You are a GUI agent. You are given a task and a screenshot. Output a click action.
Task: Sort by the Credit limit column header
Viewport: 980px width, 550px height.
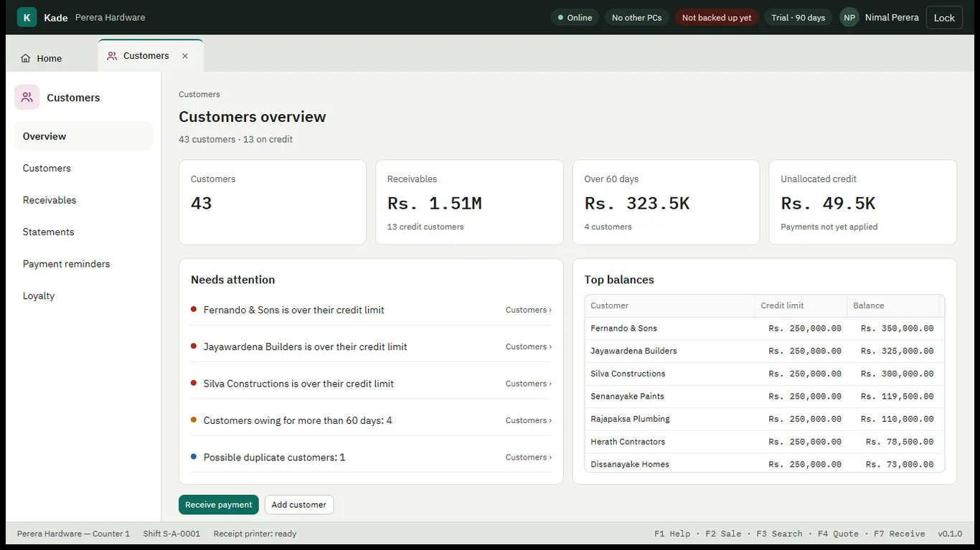[801, 305]
